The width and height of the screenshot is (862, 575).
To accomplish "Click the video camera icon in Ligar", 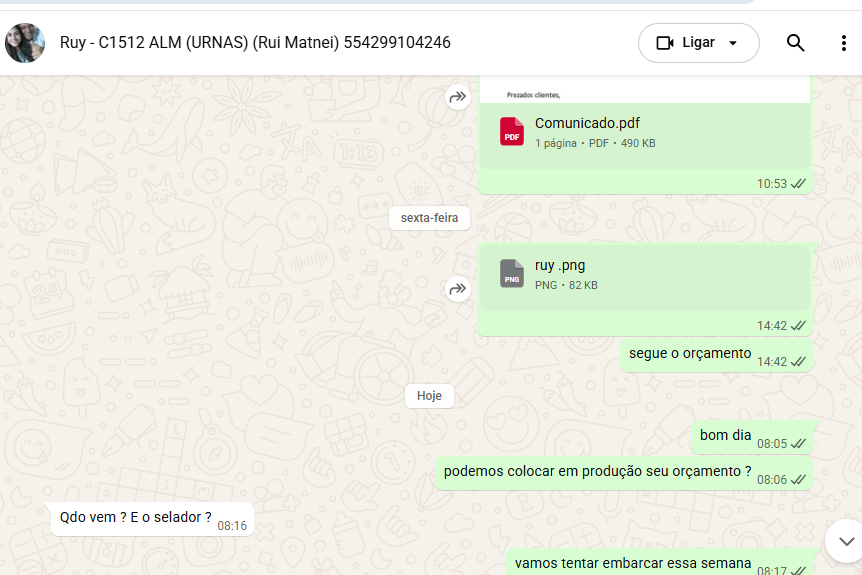I will click(665, 43).
